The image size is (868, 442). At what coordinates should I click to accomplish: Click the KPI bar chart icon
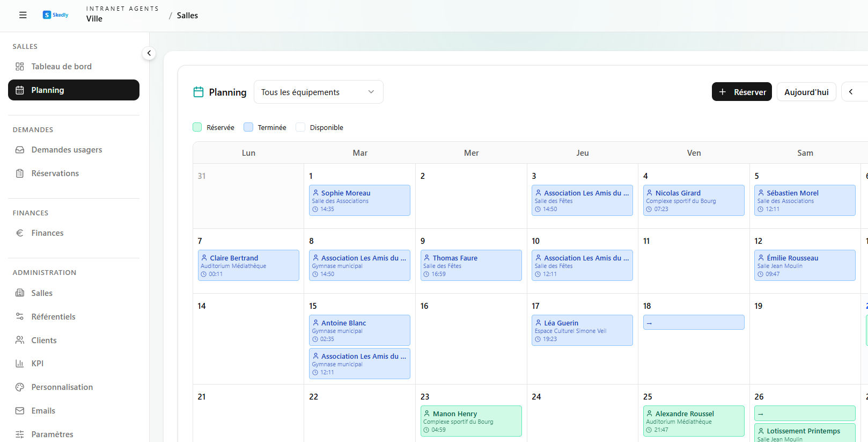20,364
